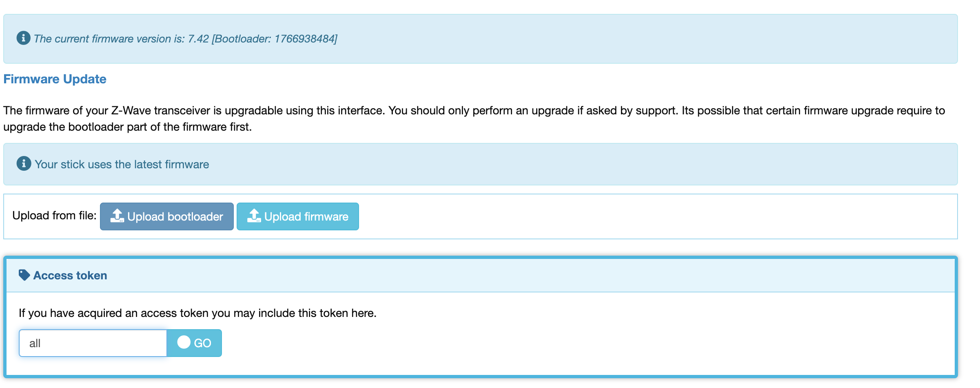This screenshot has height=388, width=980.
Task: Click the white circle icon in GO button
Action: point(184,342)
